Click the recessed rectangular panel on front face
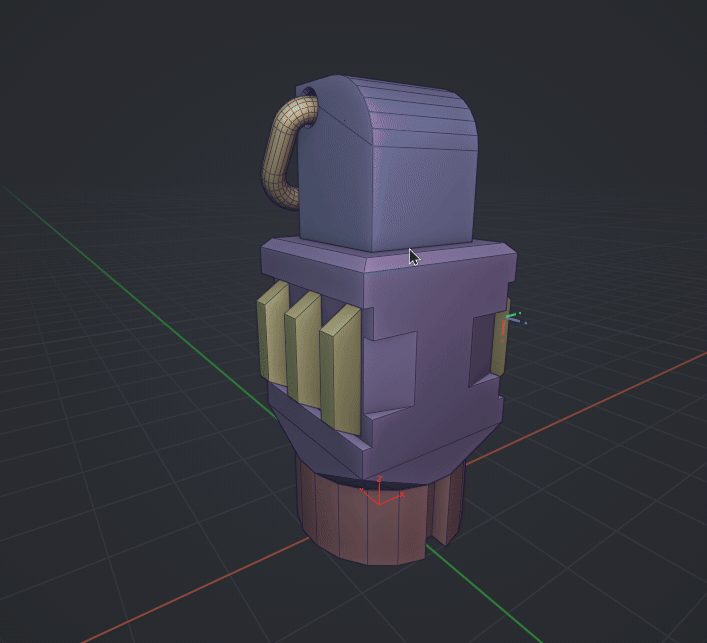The height and width of the screenshot is (643, 707). (397, 370)
